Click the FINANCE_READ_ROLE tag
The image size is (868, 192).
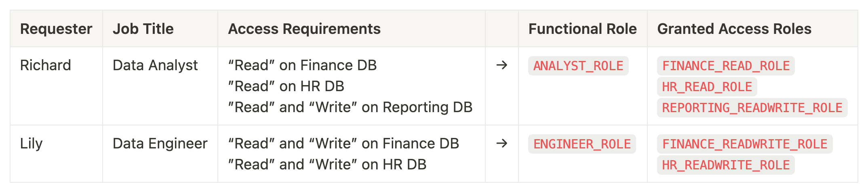[725, 66]
